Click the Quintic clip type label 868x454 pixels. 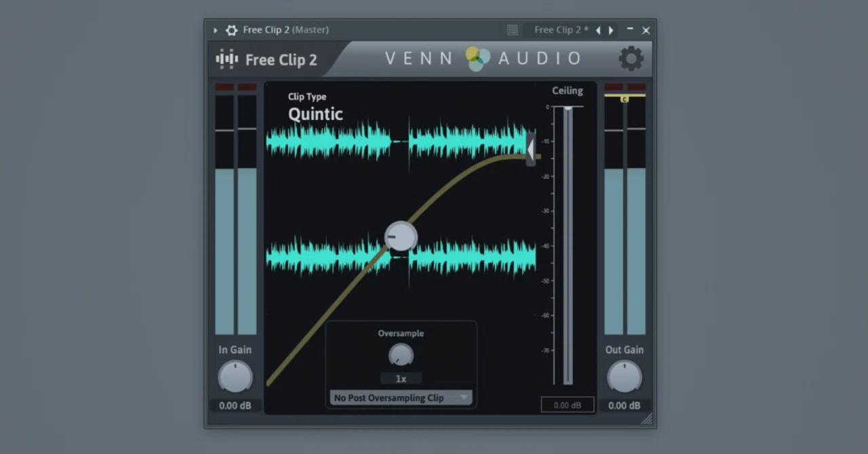click(315, 114)
